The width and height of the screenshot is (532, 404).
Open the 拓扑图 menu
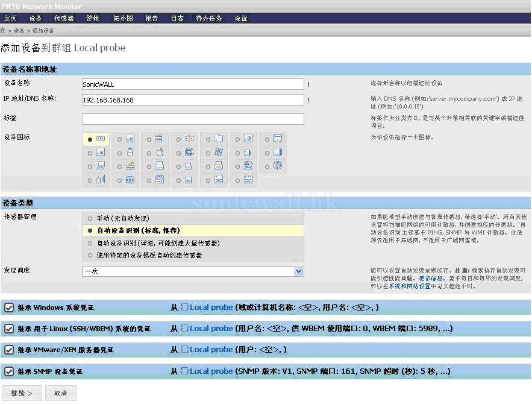click(123, 18)
